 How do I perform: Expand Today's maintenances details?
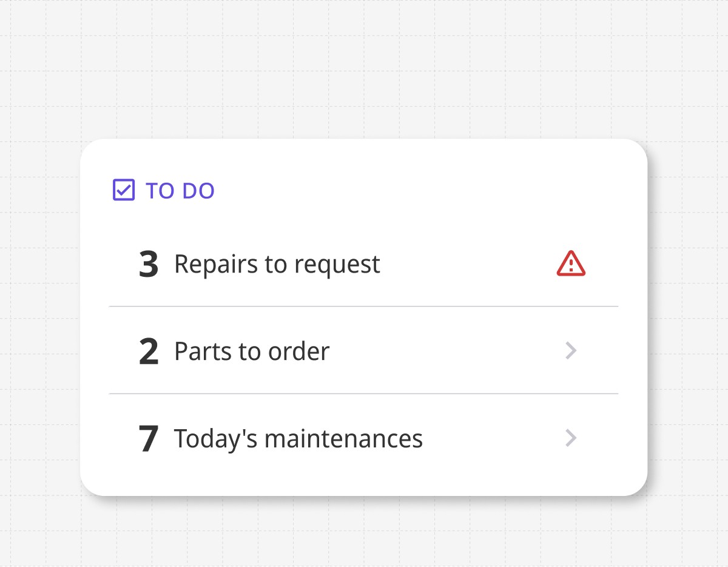pyautogui.click(x=570, y=438)
